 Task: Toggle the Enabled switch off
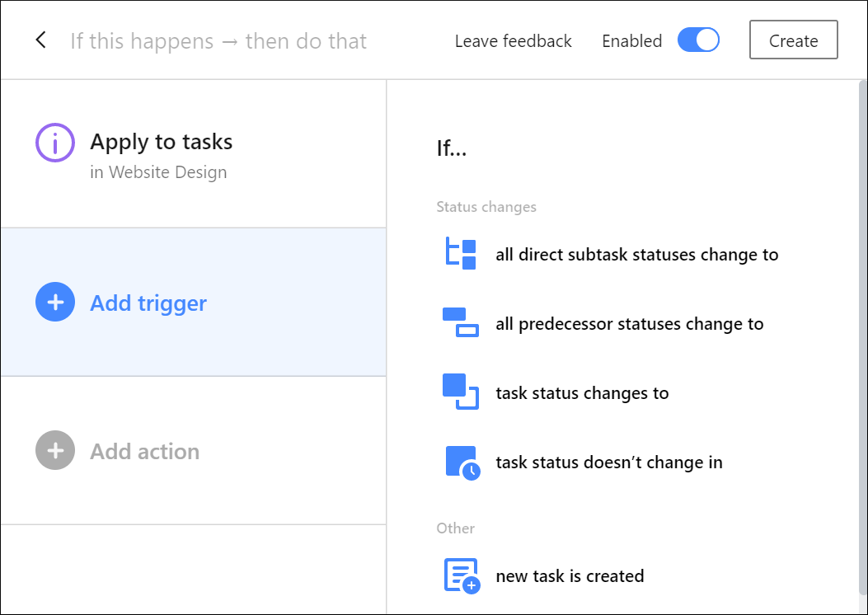pyautogui.click(x=698, y=40)
